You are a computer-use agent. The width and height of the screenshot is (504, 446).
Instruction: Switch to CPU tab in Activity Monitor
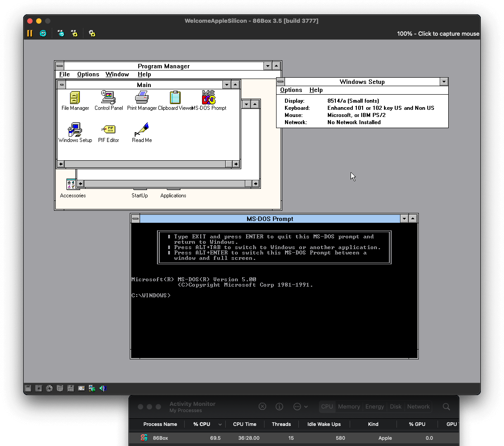pyautogui.click(x=327, y=406)
